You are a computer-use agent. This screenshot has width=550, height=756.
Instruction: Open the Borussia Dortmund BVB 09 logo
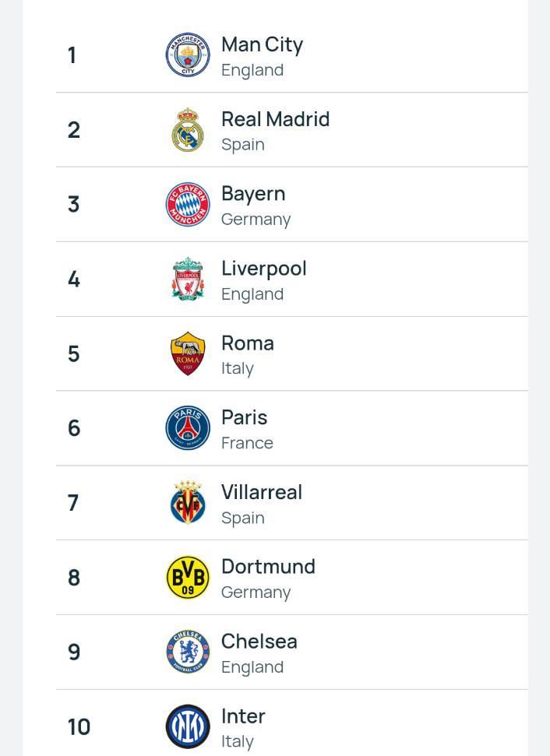point(187,577)
